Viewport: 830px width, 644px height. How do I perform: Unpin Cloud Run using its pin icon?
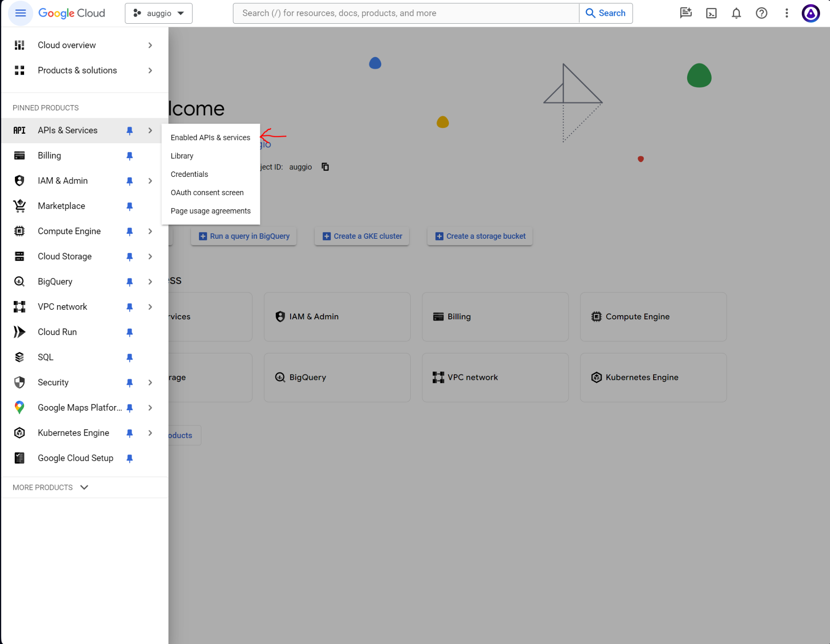(130, 332)
